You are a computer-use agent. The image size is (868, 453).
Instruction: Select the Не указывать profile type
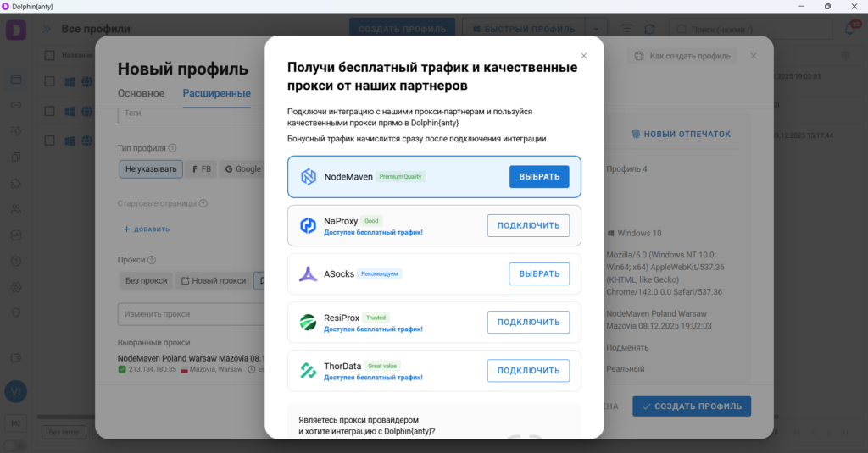[151, 169]
